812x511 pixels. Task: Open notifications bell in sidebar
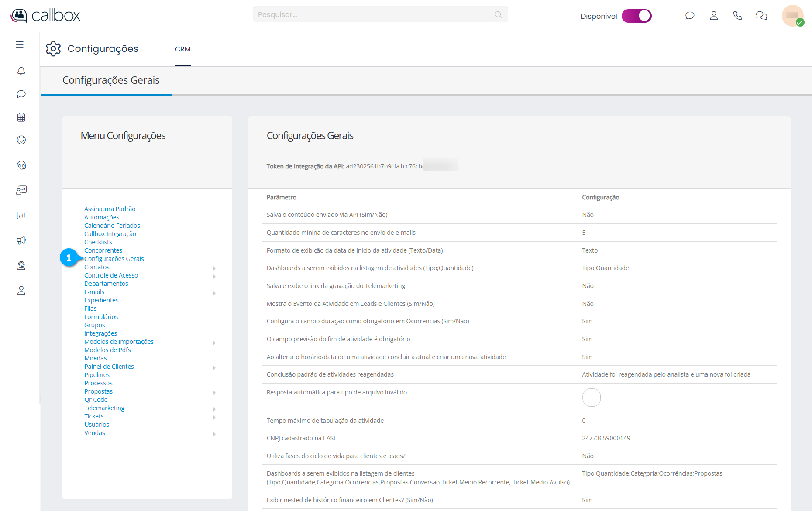(21, 71)
